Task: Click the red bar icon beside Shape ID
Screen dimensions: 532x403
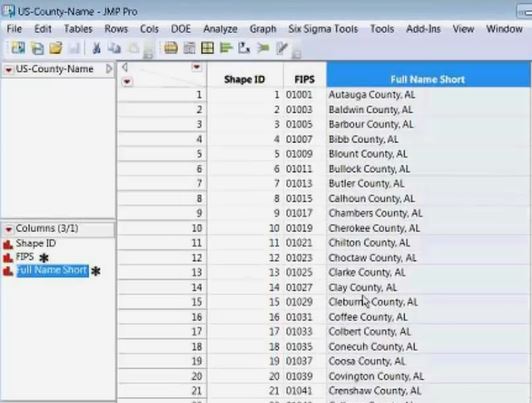Action: (8, 244)
